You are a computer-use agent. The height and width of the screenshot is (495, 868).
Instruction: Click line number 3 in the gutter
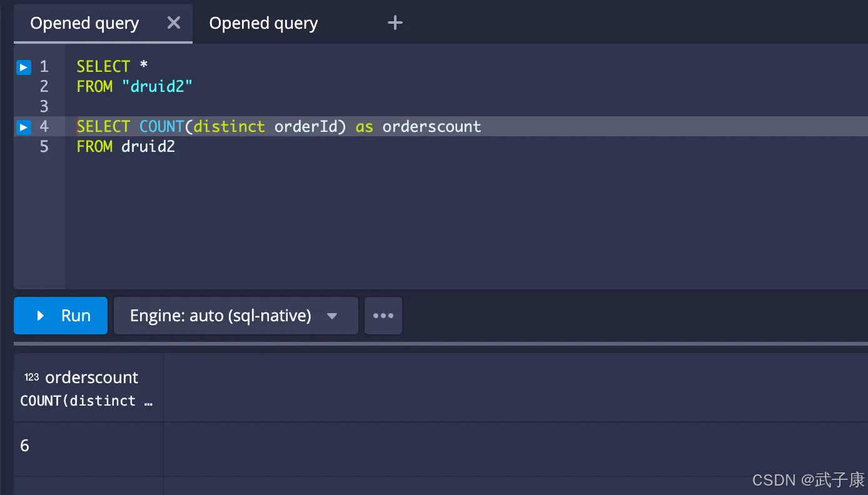[44, 106]
